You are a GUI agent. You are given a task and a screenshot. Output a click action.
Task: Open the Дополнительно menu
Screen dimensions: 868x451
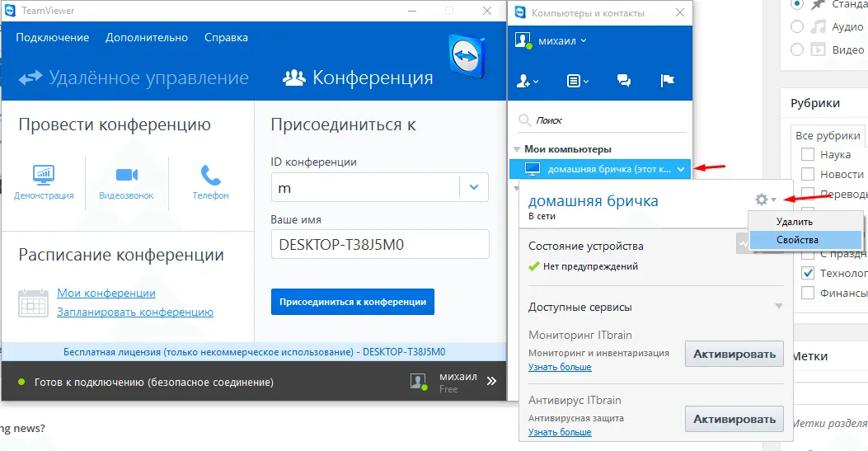(147, 37)
